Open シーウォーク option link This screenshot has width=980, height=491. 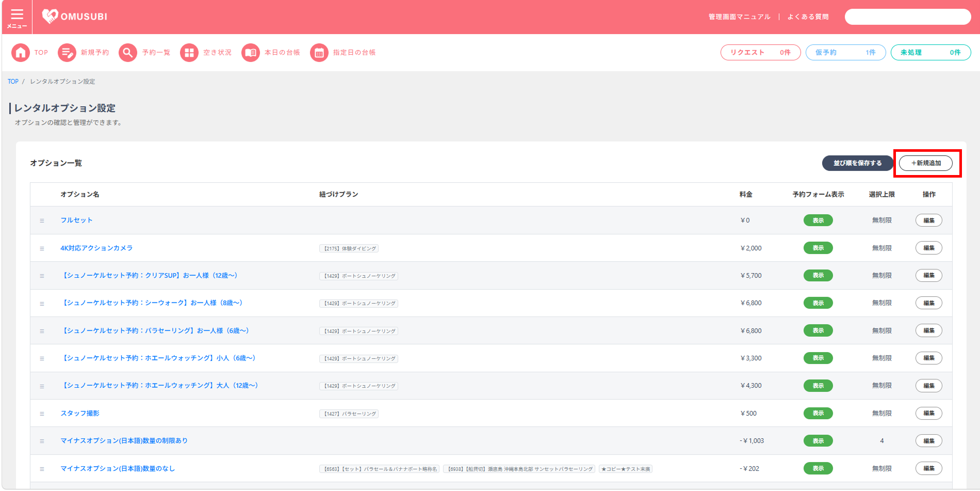tap(152, 303)
